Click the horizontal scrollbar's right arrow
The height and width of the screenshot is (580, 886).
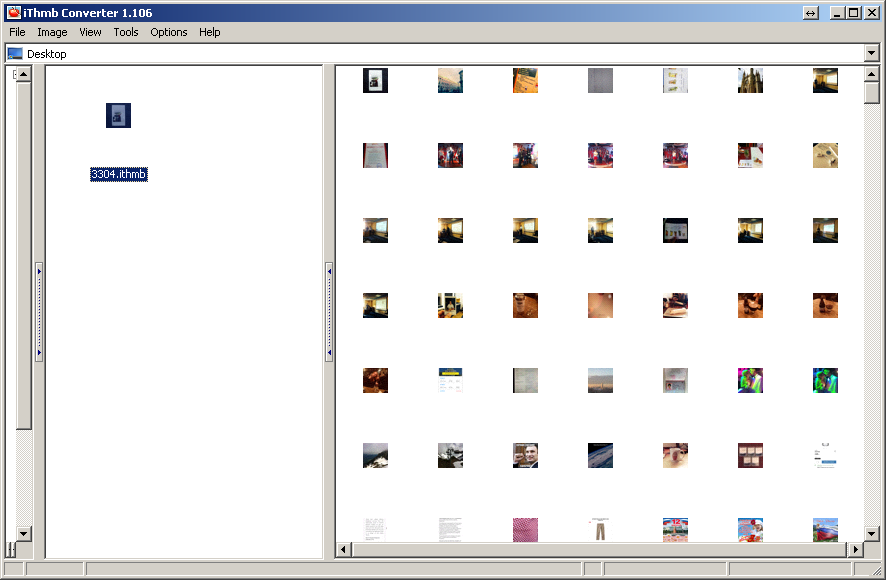point(855,550)
